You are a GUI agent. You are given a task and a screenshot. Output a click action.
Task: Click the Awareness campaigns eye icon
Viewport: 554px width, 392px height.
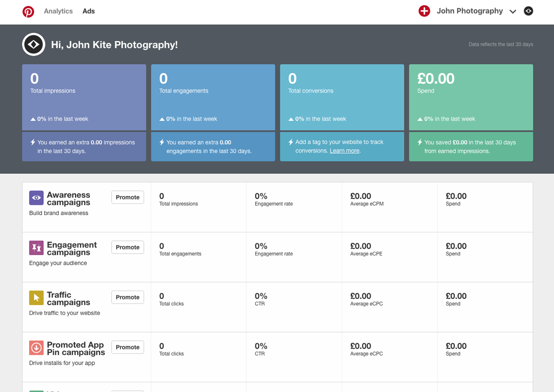coord(36,198)
